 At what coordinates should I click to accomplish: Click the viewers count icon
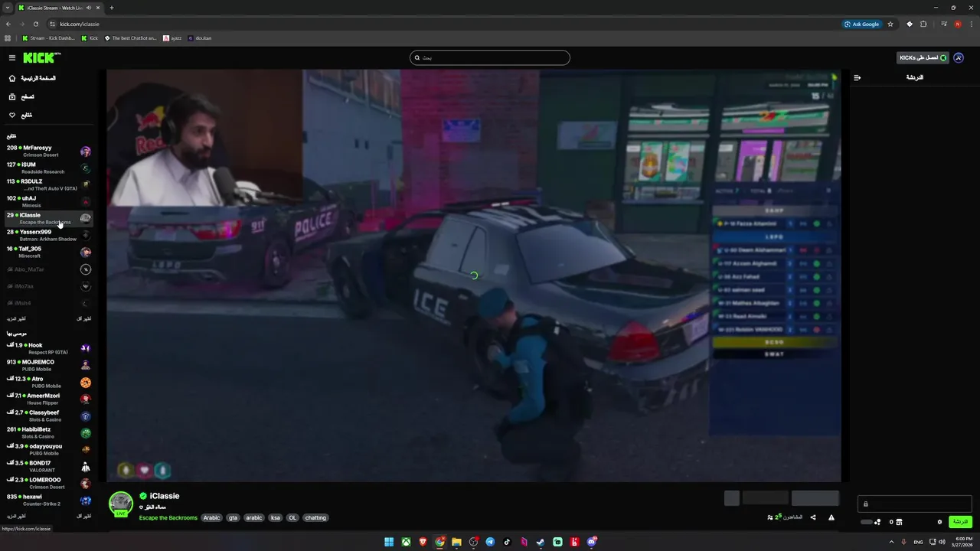point(770,517)
